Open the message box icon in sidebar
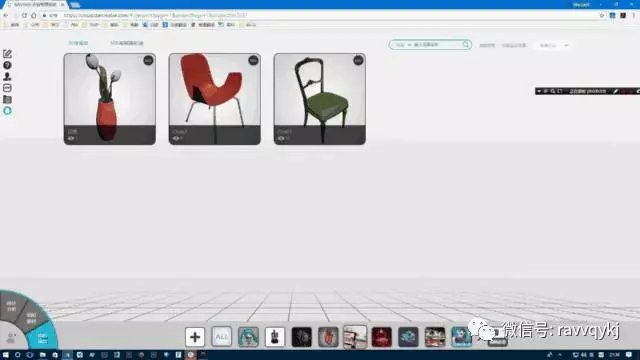The height and width of the screenshot is (360, 640). 7,88
